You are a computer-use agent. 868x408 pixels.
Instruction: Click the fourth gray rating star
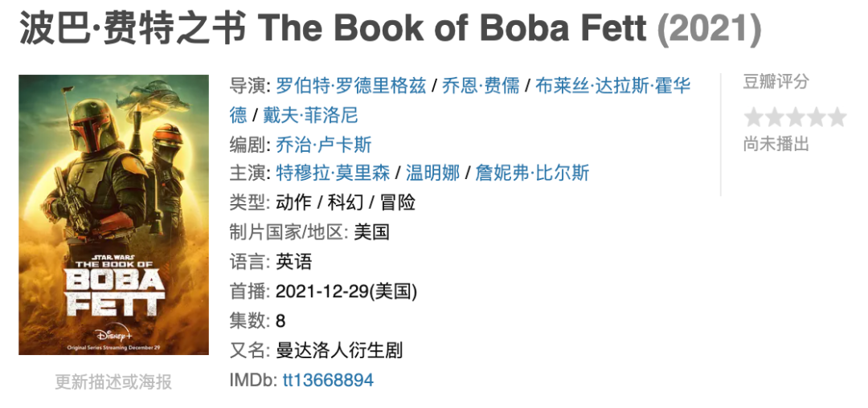817,118
